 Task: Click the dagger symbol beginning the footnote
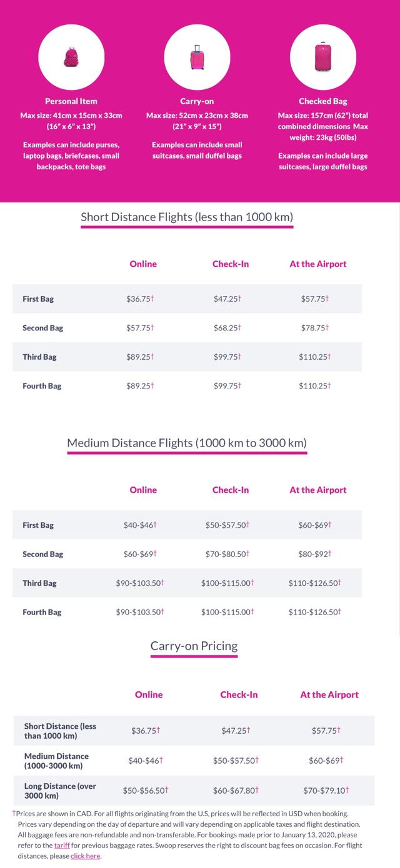pos(14,813)
